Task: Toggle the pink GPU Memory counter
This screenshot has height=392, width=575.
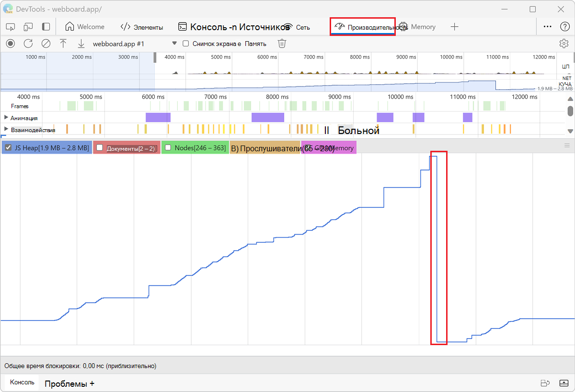Action: coord(329,148)
